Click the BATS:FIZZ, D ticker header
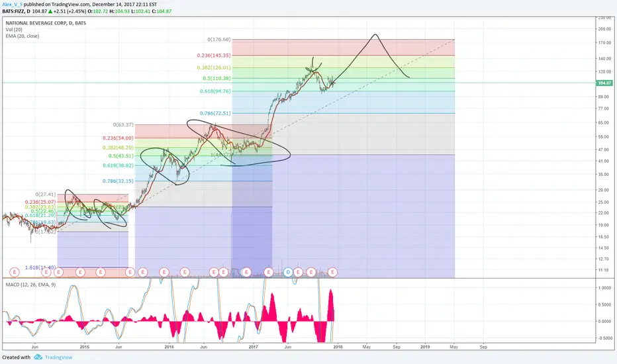 click(x=16, y=11)
